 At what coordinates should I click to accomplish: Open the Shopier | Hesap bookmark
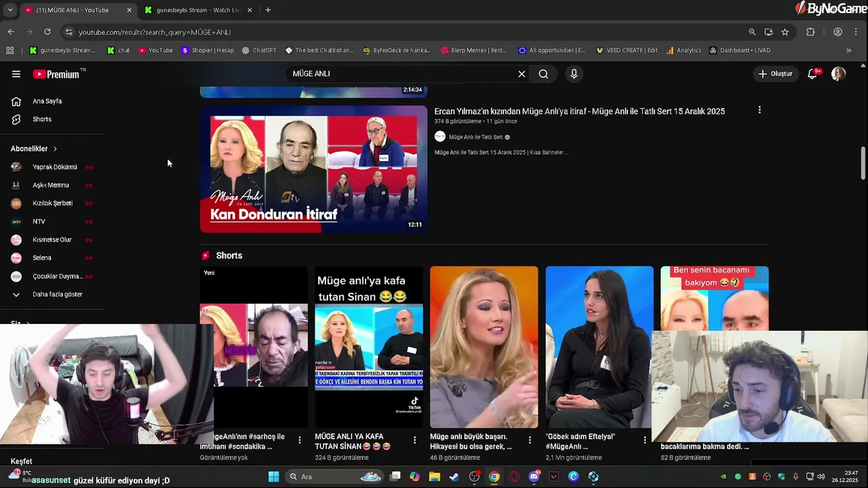pos(208,50)
